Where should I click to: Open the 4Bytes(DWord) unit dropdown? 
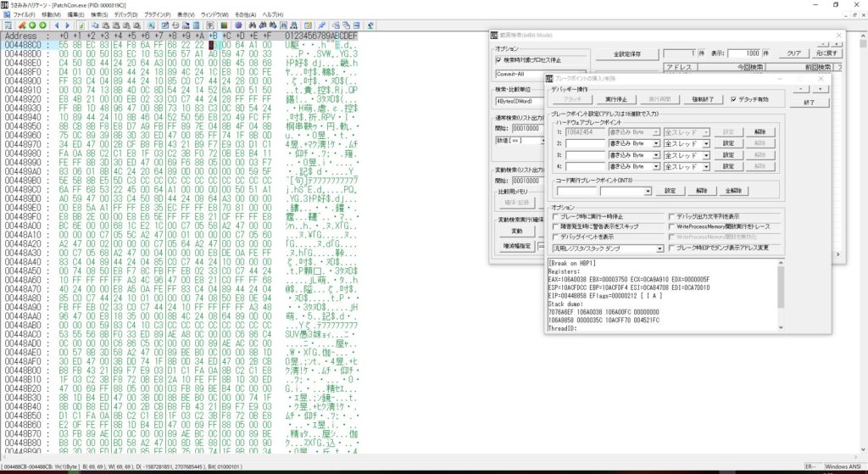pos(520,102)
